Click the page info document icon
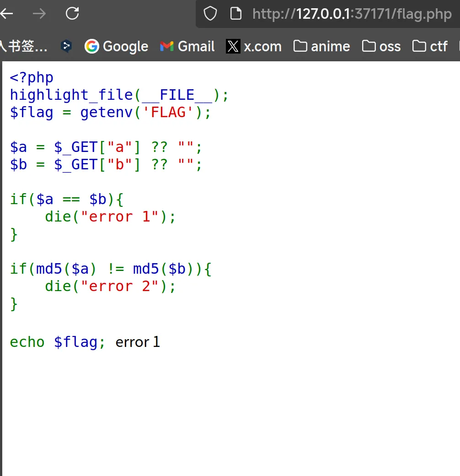Image resolution: width=460 pixels, height=476 pixels. pos(235,14)
